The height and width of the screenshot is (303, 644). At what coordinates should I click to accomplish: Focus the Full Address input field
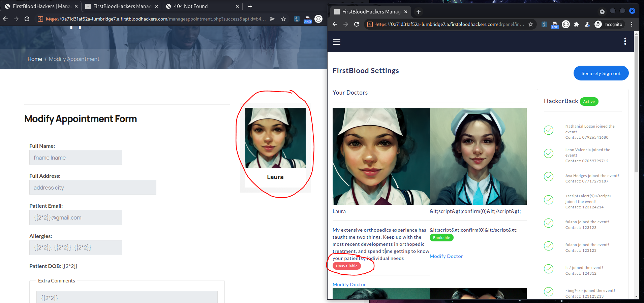point(93,187)
